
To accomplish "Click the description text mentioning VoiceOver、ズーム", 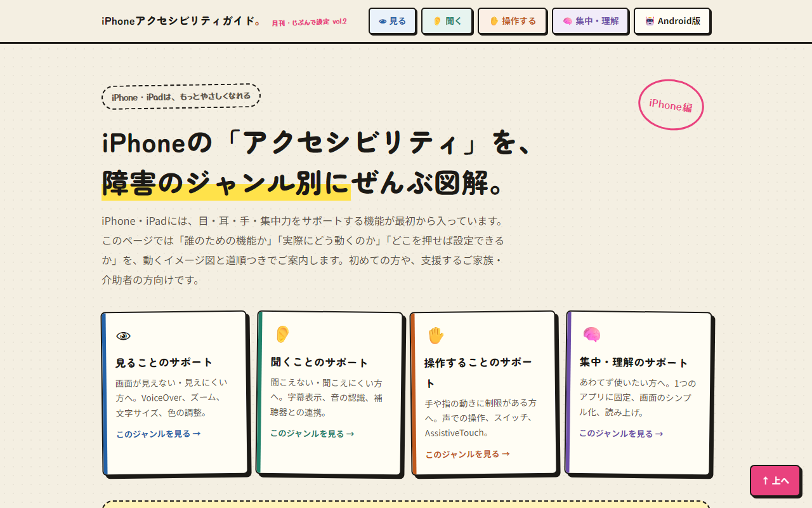I will click(171, 398).
